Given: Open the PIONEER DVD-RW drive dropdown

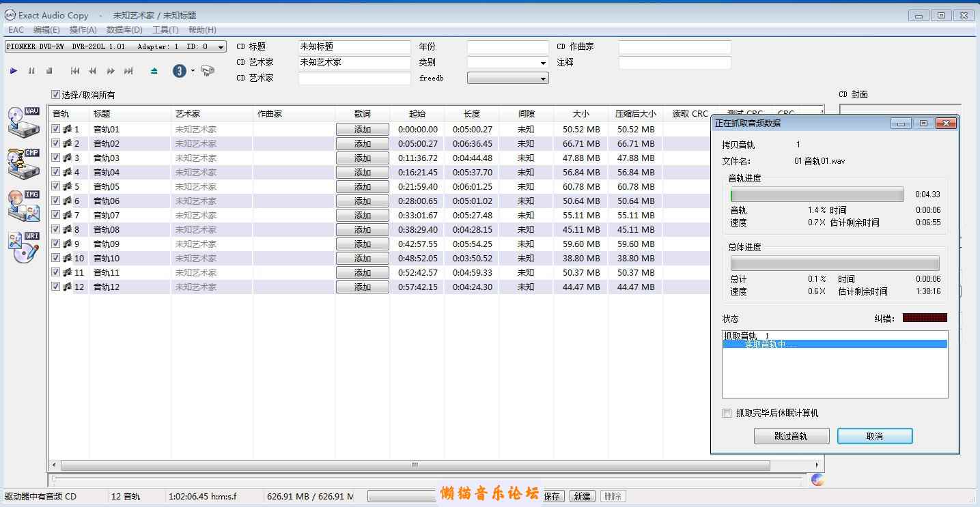Looking at the screenshot, I should [x=221, y=47].
